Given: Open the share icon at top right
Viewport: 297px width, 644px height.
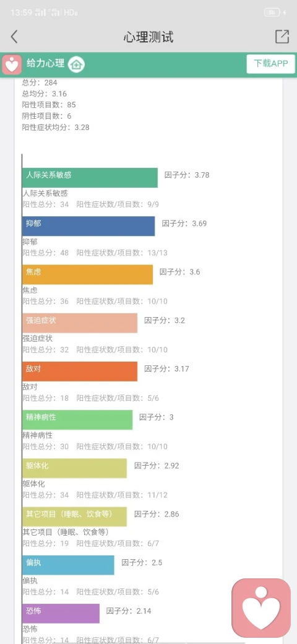Looking at the screenshot, I should click(282, 37).
